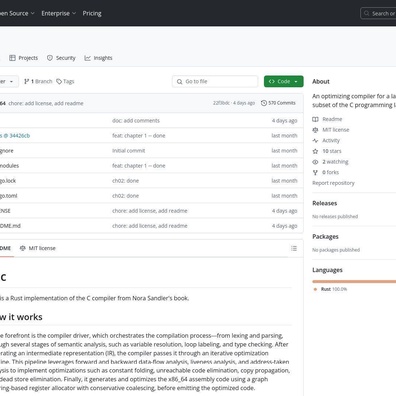
Task: Open the Security tab
Action: (61, 58)
